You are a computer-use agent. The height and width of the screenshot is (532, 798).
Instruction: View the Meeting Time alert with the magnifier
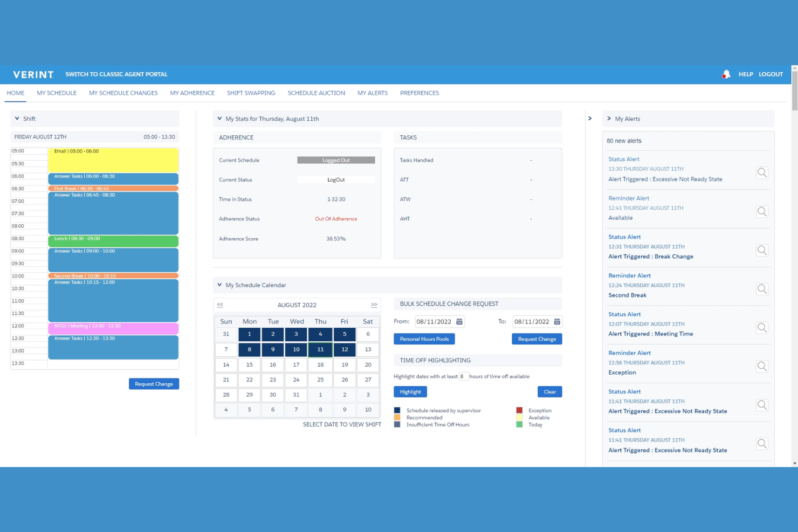coord(762,327)
